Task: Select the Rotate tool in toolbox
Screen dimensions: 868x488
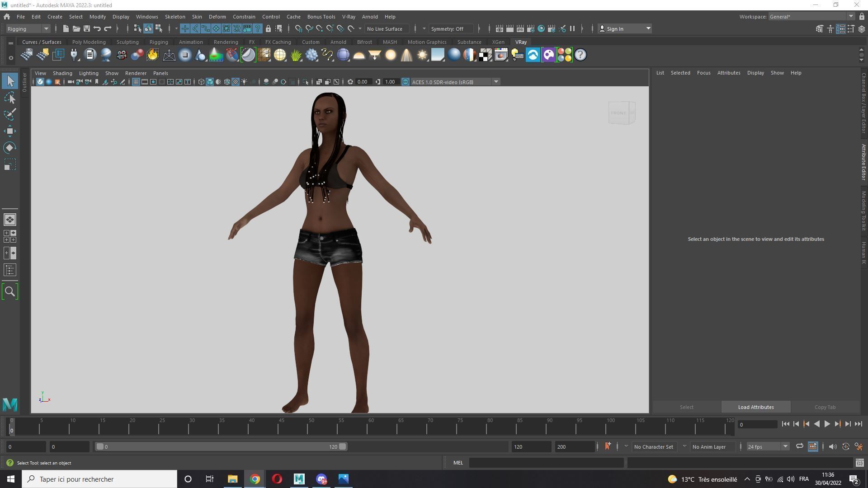Action: pos(9,148)
